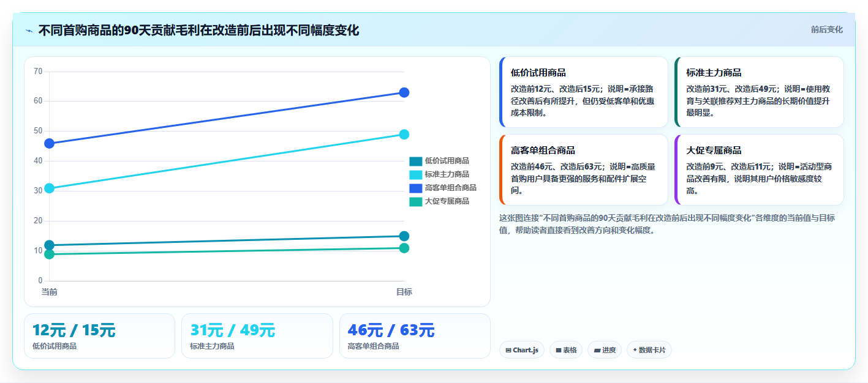Click the 标准主力商品 data point at 当前
This screenshot has height=383, width=868.
(50, 188)
